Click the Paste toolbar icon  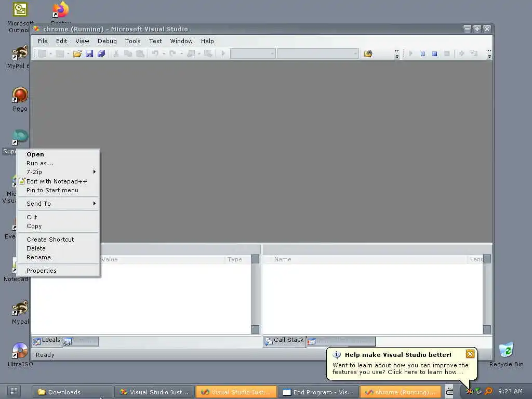(x=140, y=54)
